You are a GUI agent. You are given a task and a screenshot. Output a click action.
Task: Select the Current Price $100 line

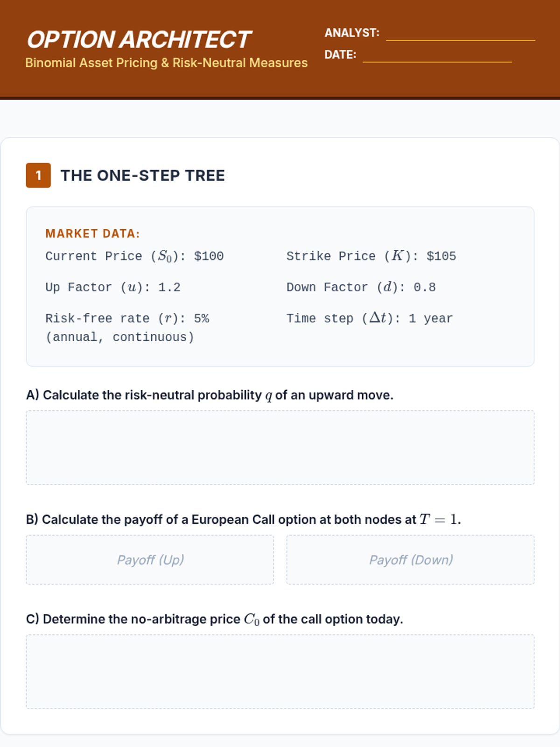coord(134,256)
